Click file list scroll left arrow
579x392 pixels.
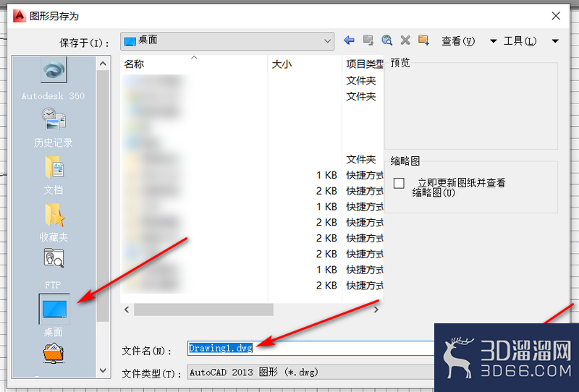(x=127, y=310)
